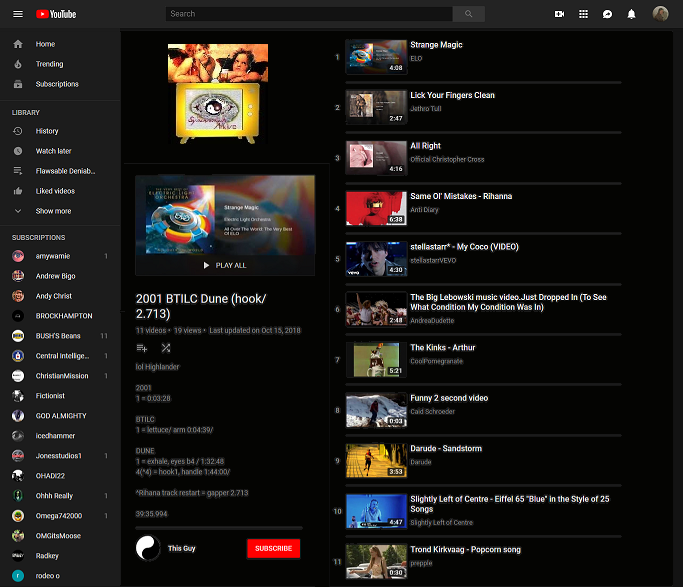Click the Jethro Tull channel name
Viewport: 683px width, 587px height.
tap(426, 109)
